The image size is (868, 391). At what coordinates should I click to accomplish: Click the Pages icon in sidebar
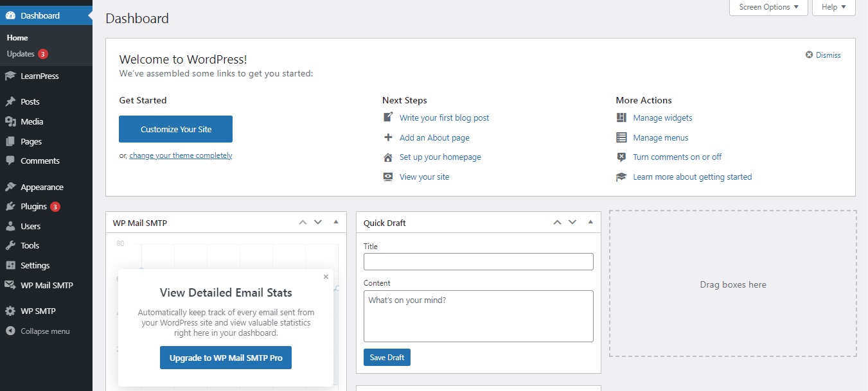10,141
